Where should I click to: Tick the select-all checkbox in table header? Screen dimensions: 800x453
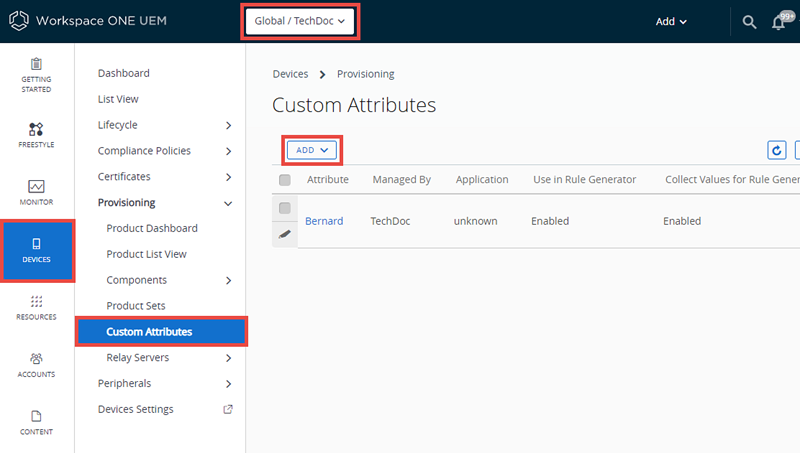[285, 180]
